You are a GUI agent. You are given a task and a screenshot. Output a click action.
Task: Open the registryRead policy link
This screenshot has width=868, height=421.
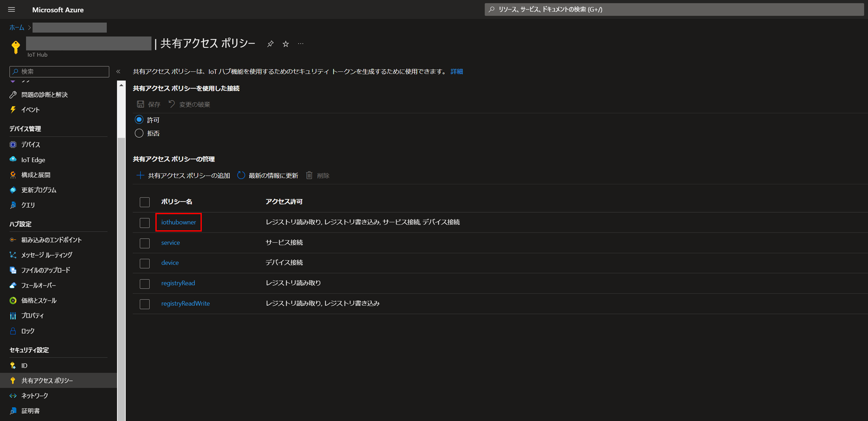(x=178, y=283)
